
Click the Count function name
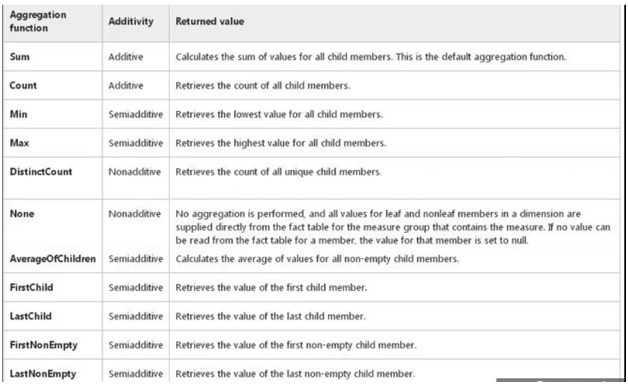23,85
